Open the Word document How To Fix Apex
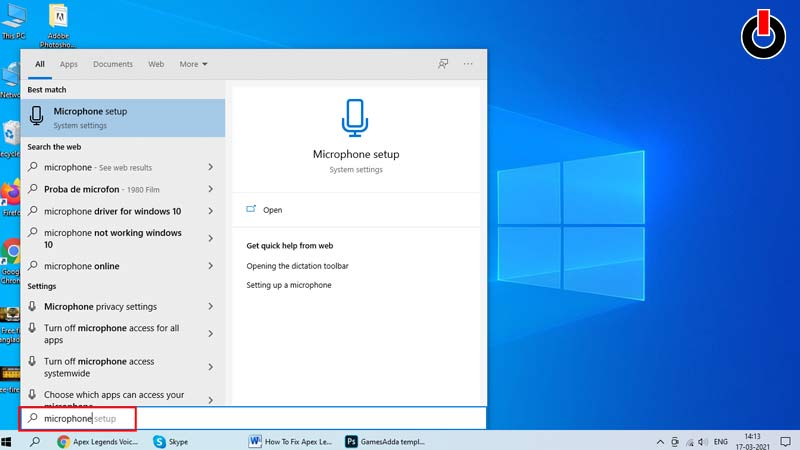 point(290,441)
